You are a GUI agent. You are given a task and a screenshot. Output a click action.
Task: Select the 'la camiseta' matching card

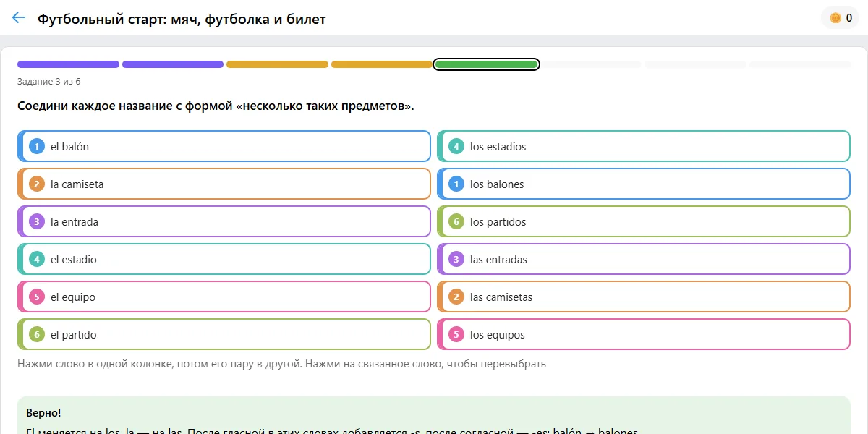(224, 184)
